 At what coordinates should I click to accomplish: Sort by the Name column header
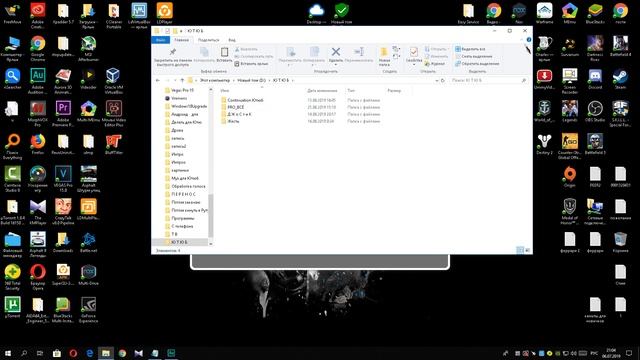click(x=224, y=91)
